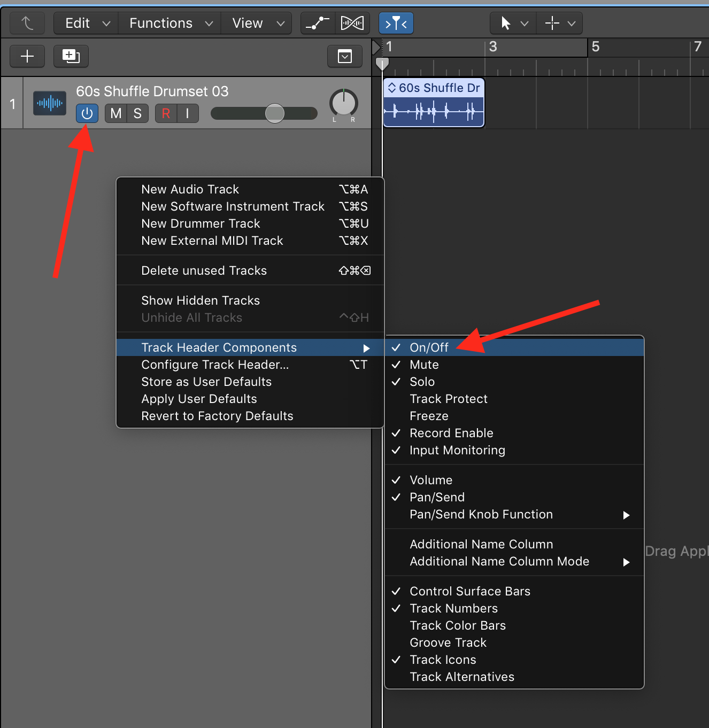The width and height of the screenshot is (709, 728).
Task: Mute the 60s Shuffle Drumset track
Action: (x=116, y=113)
